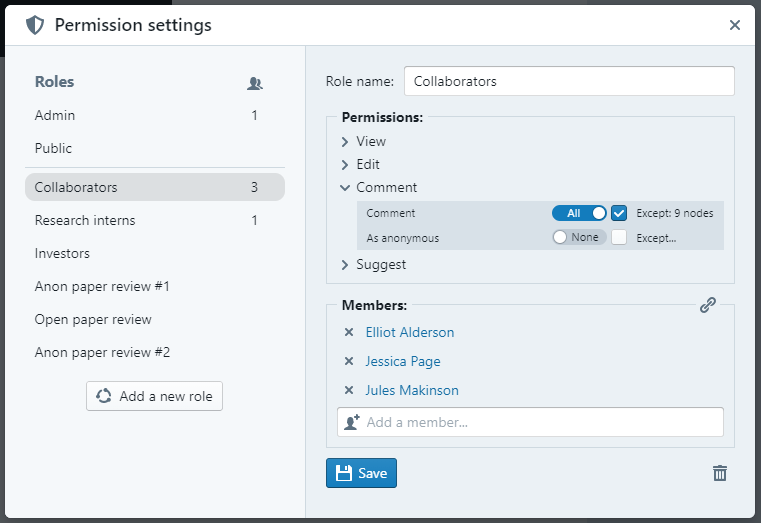Click the shield icon beside Permission settings
The image size is (761, 523).
(x=35, y=25)
